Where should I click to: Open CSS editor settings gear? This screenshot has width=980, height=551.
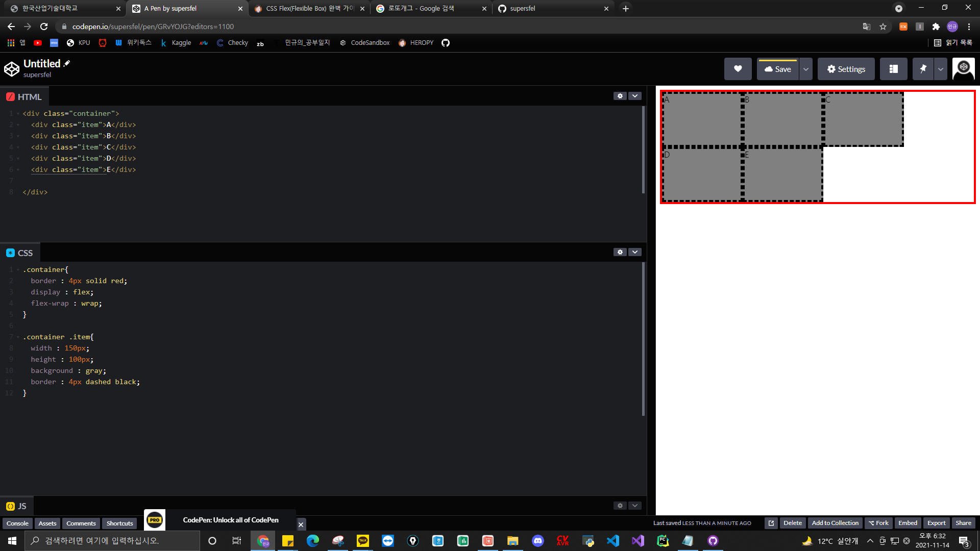pos(620,252)
